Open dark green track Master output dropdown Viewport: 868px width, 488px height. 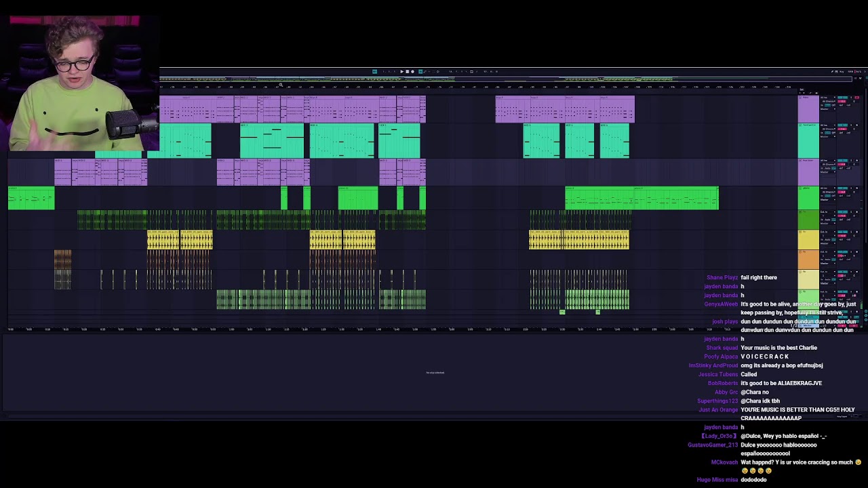click(828, 224)
